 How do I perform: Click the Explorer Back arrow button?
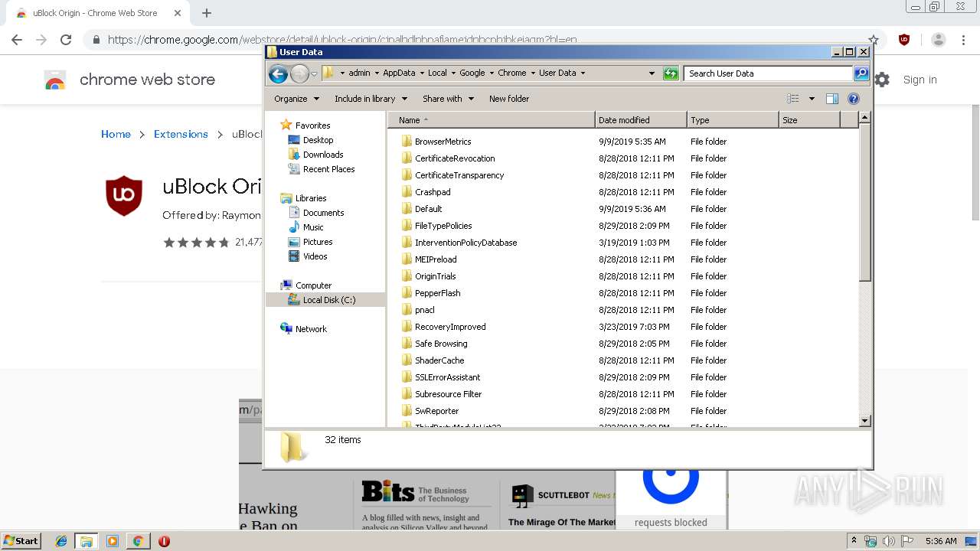coord(278,73)
